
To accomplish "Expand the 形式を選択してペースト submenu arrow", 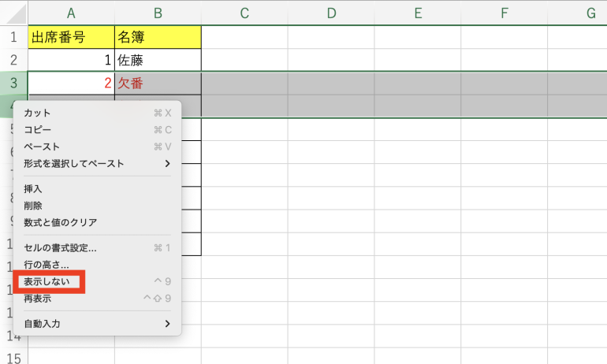I will (x=167, y=164).
